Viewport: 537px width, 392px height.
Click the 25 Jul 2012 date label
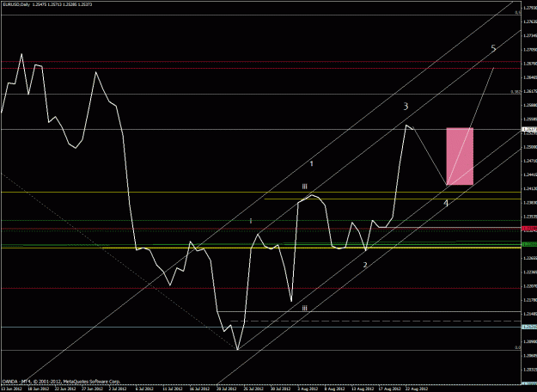point(253,389)
